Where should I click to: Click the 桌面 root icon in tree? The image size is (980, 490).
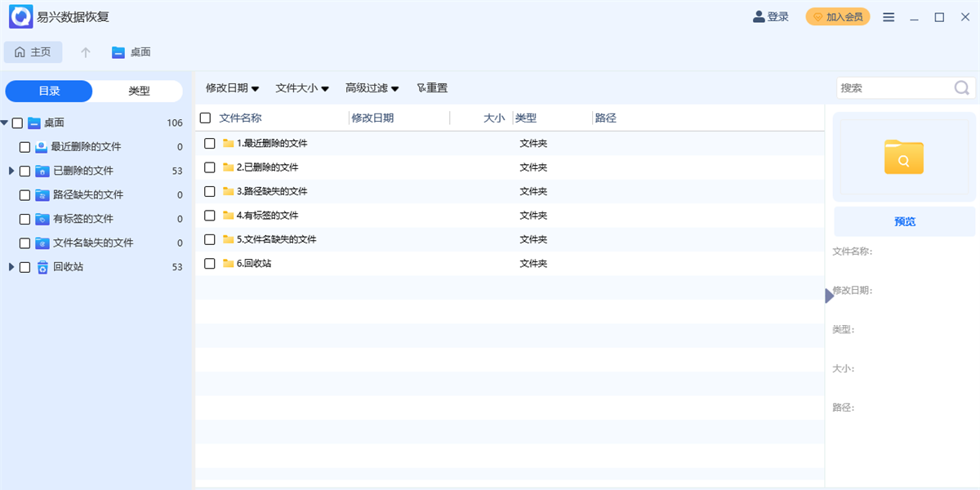coord(34,123)
